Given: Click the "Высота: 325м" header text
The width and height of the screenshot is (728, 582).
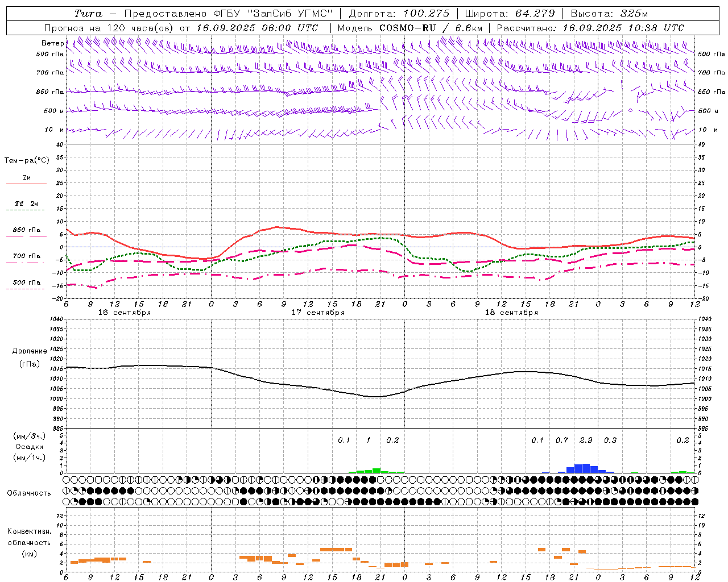Looking at the screenshot, I should pyautogui.click(x=609, y=14).
